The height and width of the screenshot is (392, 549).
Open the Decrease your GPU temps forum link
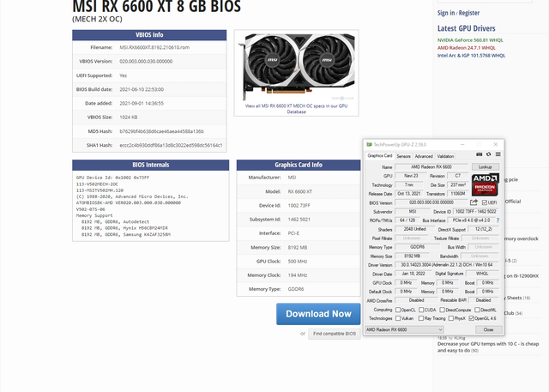[x=488, y=347]
